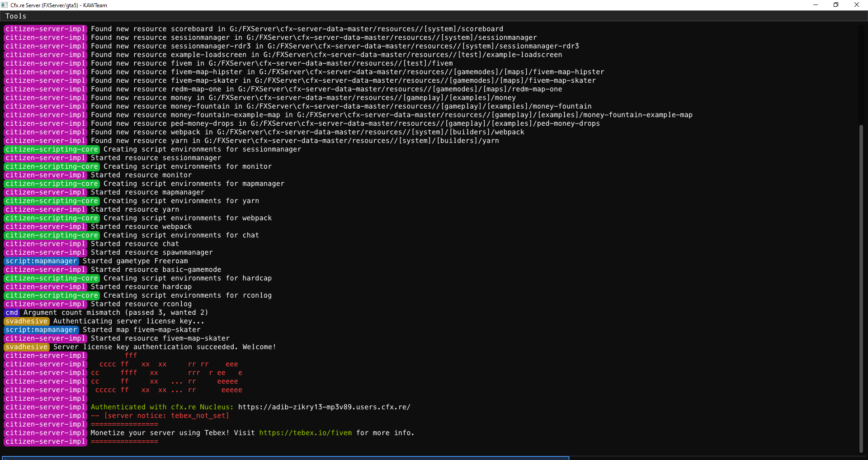Click the Started map fivem-map-skater line
868x460 pixels.
[142, 330]
